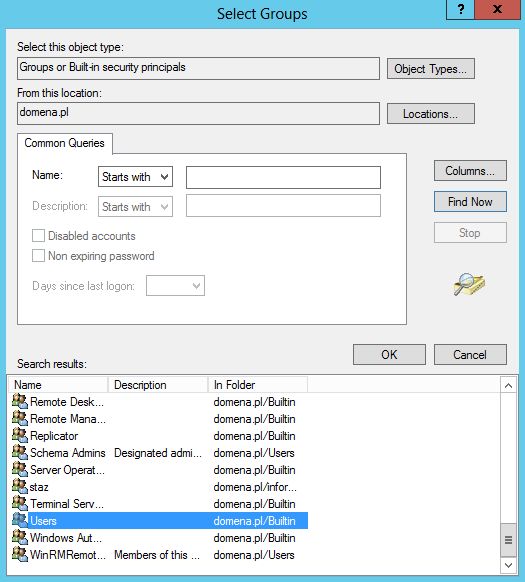Focus the Name text input field
The image size is (525, 582).
point(283,177)
